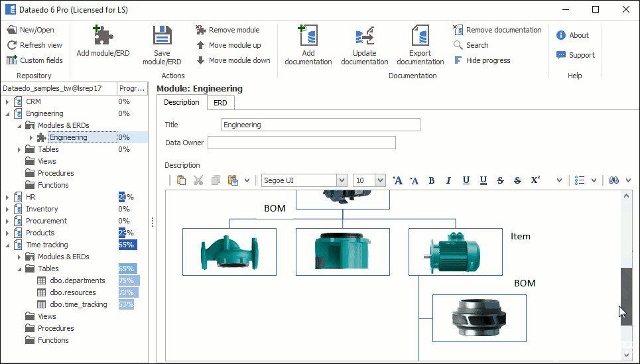
Task: Click the Copy icon in description toolbar
Action: point(216,180)
